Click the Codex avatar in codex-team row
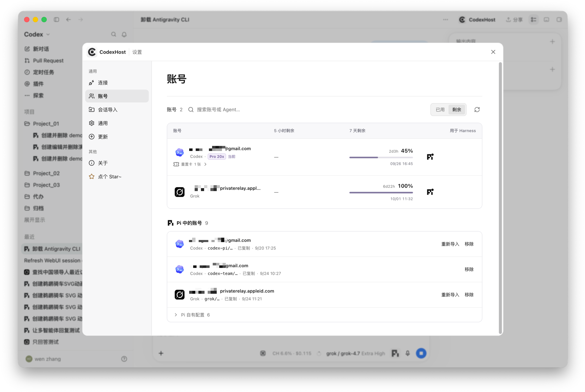Viewport: 585px width, 392px height. tap(179, 269)
